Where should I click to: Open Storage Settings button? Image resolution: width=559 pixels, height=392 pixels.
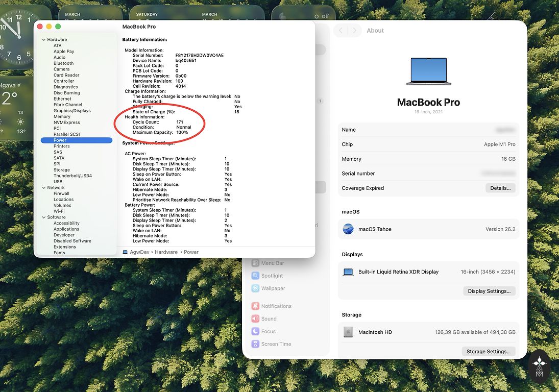click(x=488, y=352)
